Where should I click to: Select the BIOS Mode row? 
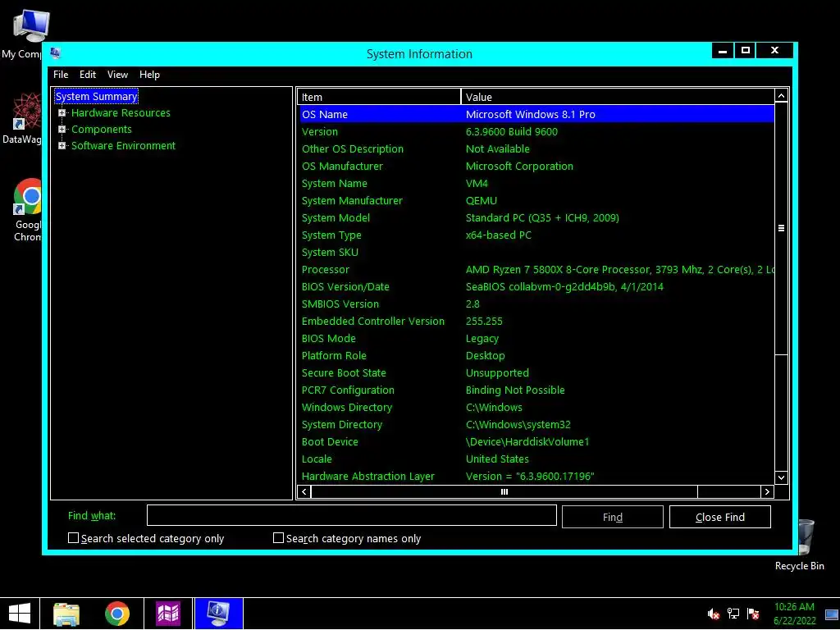[536, 339]
